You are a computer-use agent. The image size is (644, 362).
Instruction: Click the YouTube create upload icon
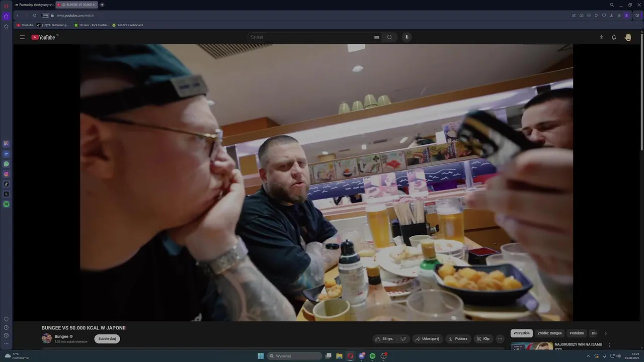click(x=601, y=37)
